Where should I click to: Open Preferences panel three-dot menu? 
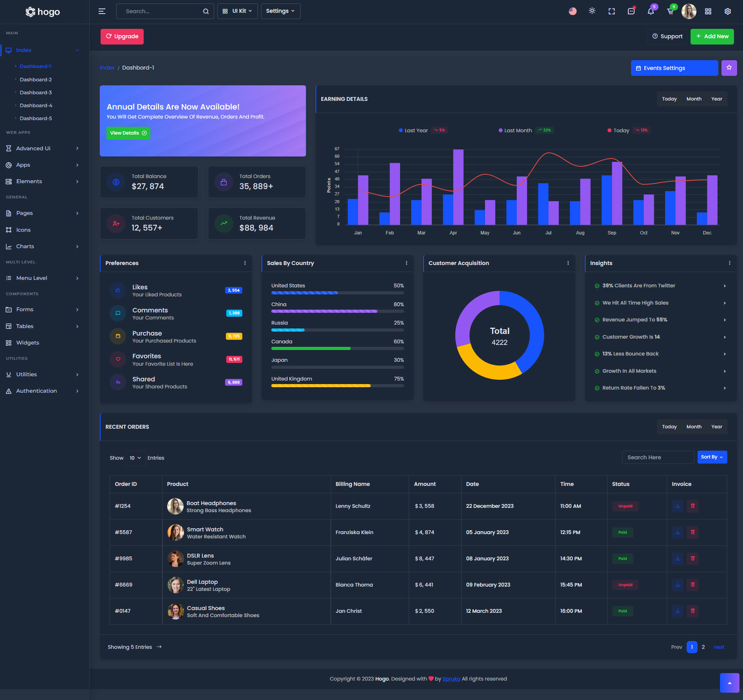(x=245, y=263)
